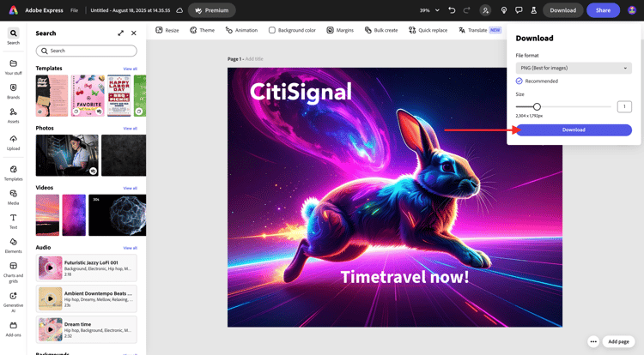Click the blue Download button in panel
This screenshot has height=355, width=644.
click(x=574, y=130)
